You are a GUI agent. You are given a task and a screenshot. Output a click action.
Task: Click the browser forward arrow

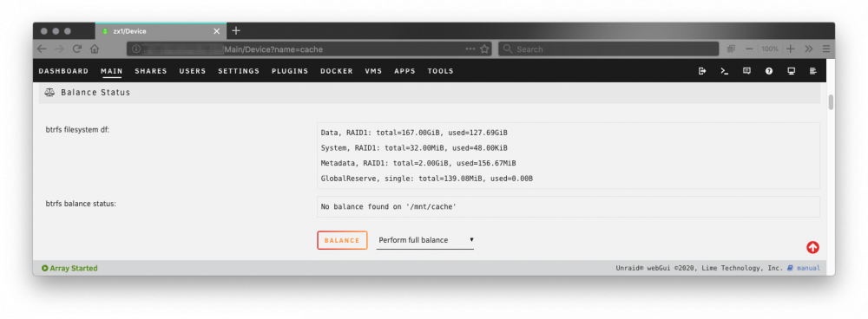pos(59,49)
